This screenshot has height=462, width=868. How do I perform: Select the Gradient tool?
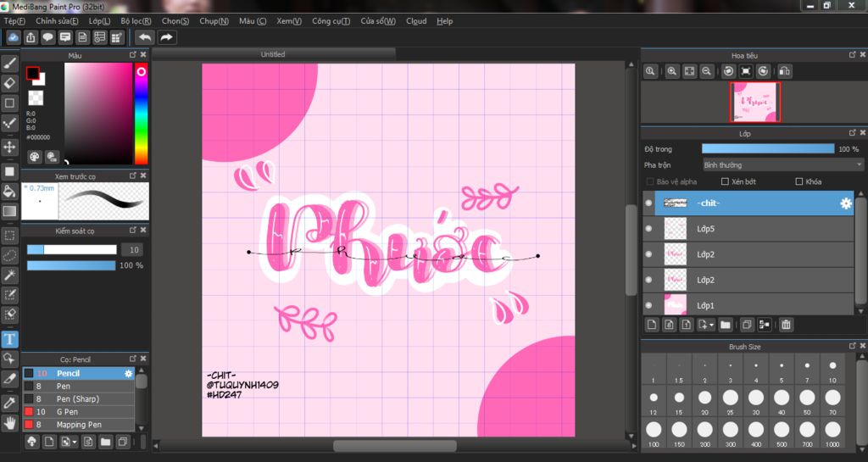point(9,211)
